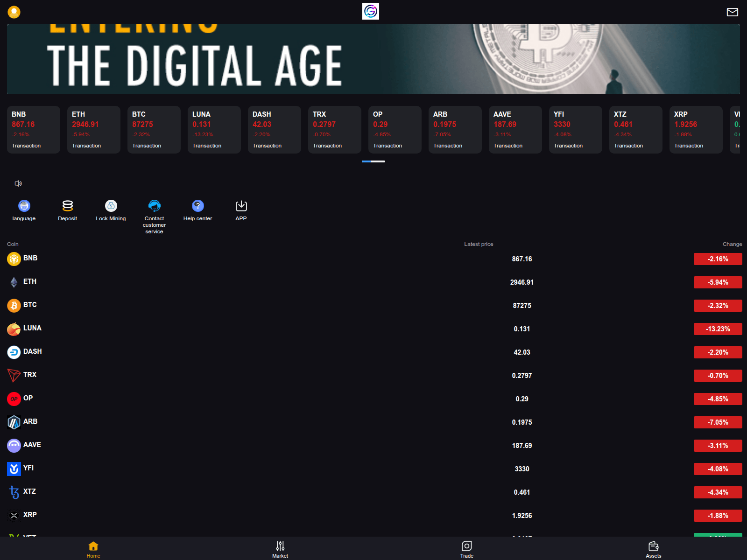Select the AAVE coin row
This screenshot has width=747, height=560.
[x=187, y=445]
